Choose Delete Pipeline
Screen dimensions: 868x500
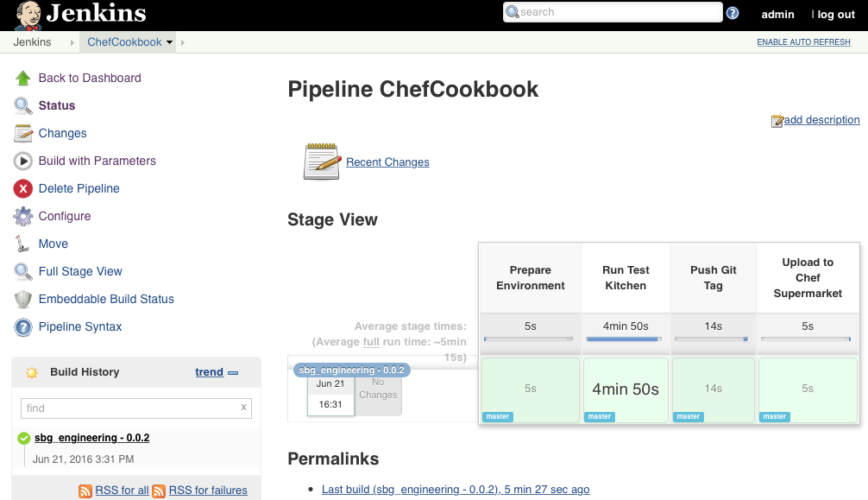(79, 188)
